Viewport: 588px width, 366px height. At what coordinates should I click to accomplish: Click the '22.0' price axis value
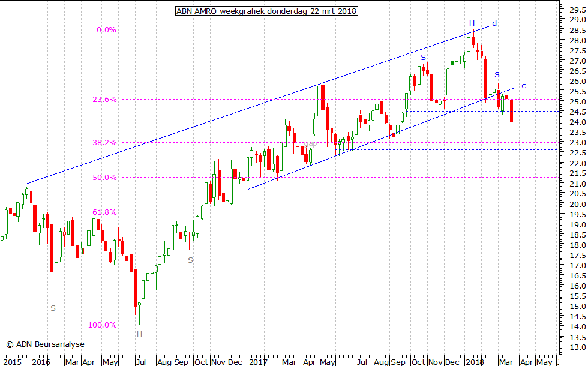point(578,163)
